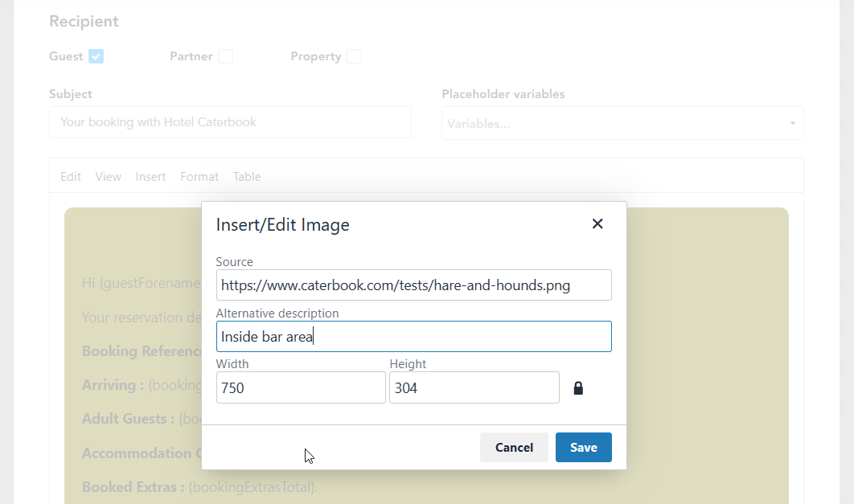Close the Insert/Edit Image dialog with X
Image resolution: width=854 pixels, height=504 pixels.
[597, 224]
